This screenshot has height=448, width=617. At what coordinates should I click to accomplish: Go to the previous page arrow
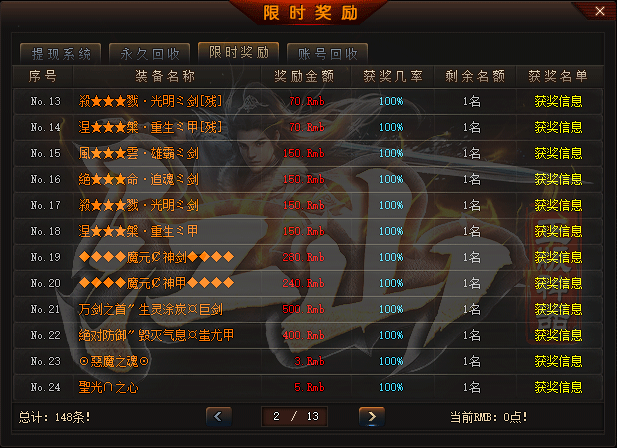click(219, 417)
